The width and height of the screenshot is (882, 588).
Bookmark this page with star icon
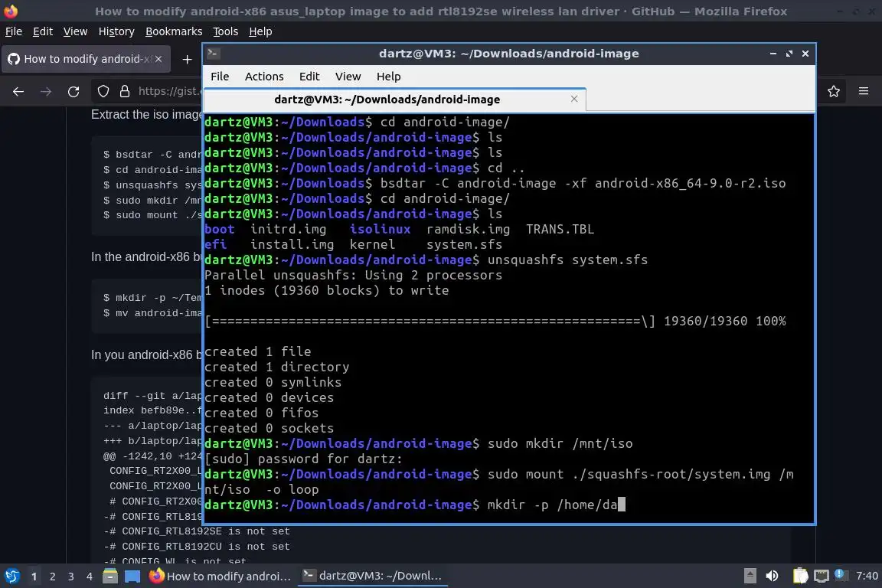point(834,91)
